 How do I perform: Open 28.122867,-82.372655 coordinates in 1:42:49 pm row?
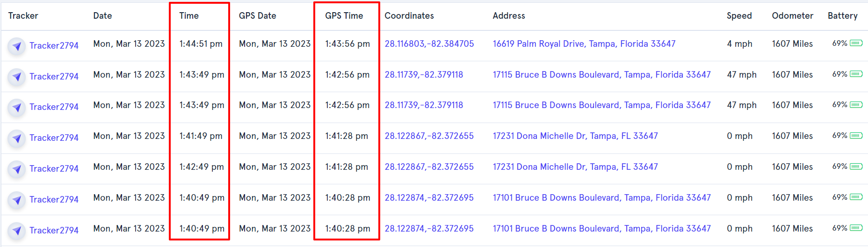(429, 167)
